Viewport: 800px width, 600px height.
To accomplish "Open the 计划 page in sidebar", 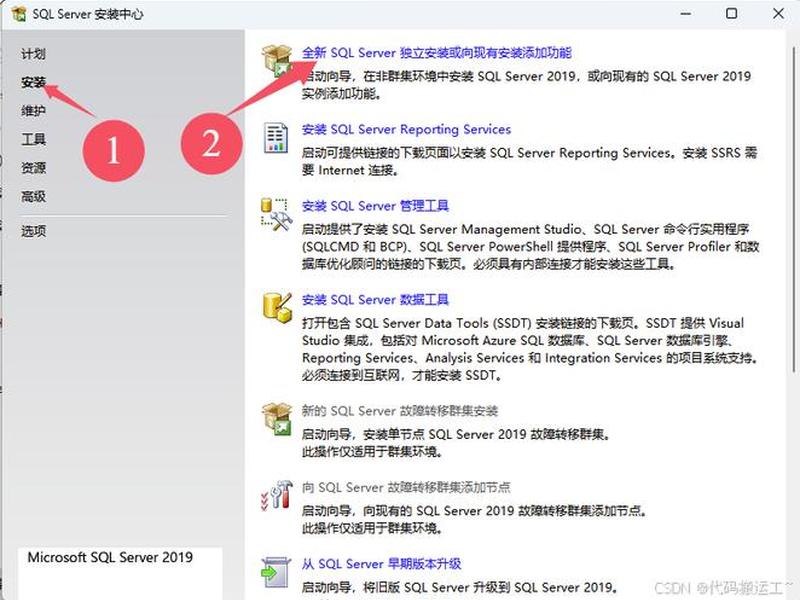I will [x=33, y=54].
